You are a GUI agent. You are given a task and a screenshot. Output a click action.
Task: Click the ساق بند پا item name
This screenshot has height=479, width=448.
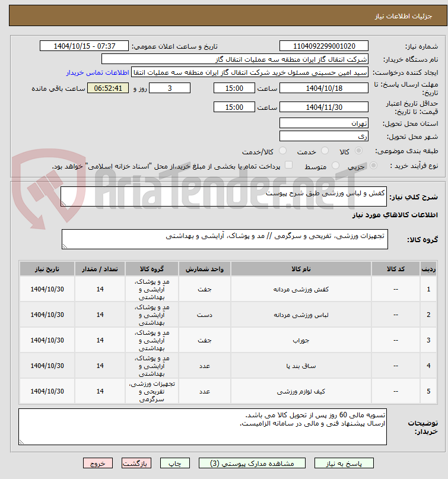point(301,366)
